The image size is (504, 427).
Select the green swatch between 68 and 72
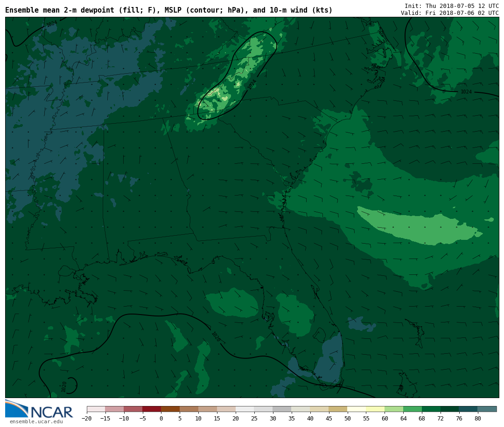[x=431, y=409]
